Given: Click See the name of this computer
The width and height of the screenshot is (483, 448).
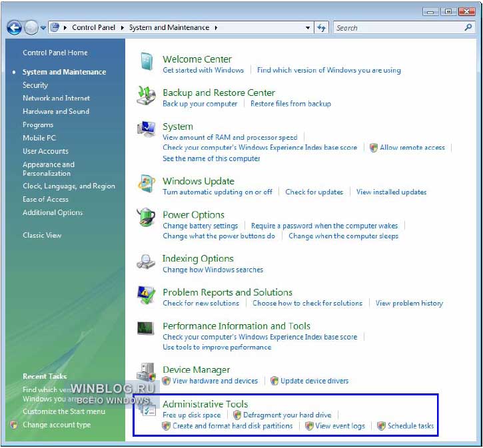Looking at the screenshot, I should (x=211, y=158).
